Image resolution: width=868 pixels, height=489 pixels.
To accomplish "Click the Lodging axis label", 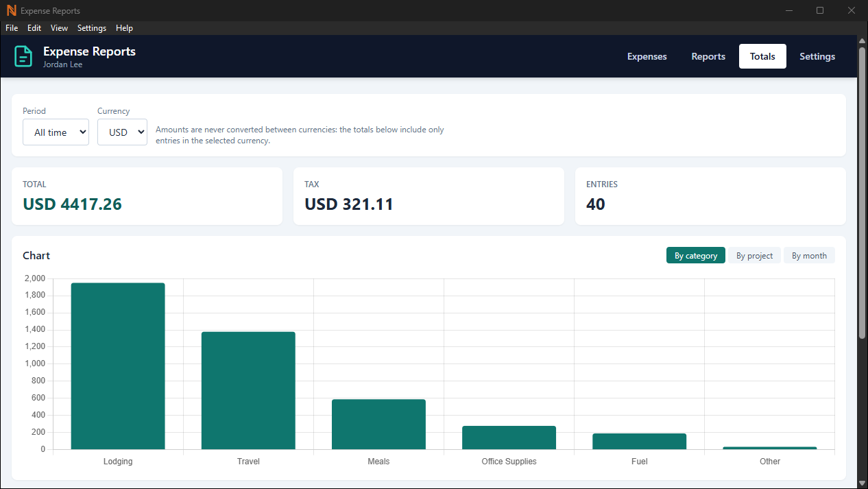I will [x=118, y=462].
